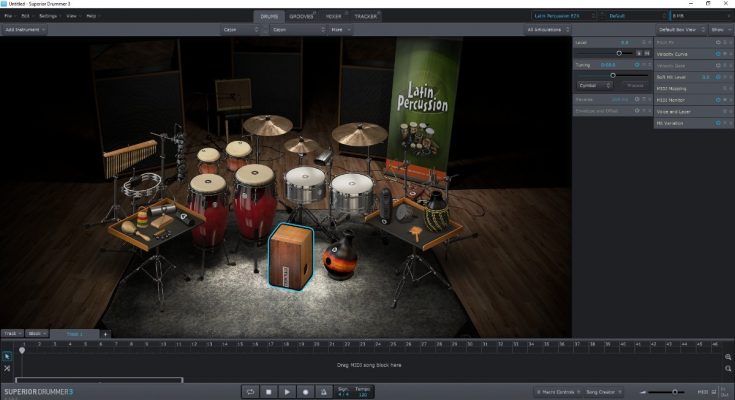Click the Song Creator button

[600, 392]
